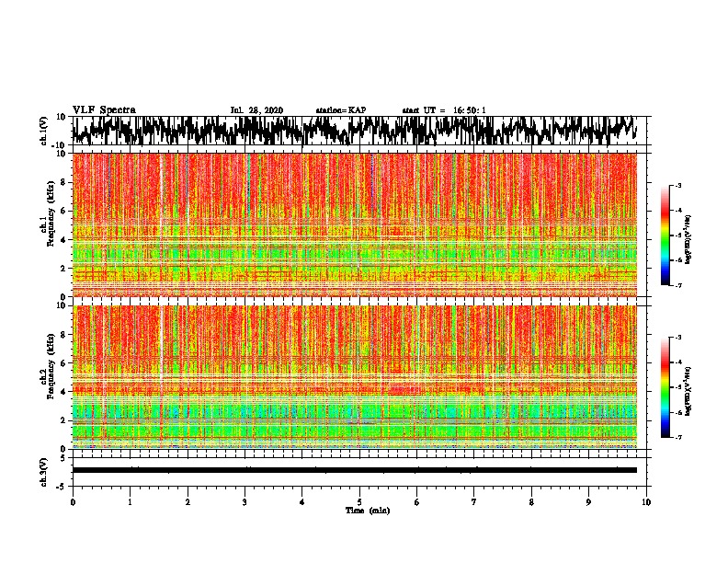This screenshot has width=728, height=563.
Task: Click the "VLF Spectra" plot title
Action: tap(104, 109)
